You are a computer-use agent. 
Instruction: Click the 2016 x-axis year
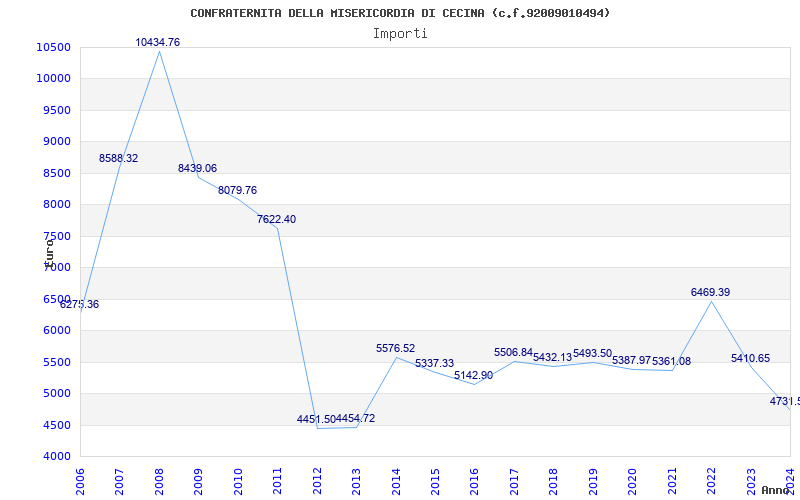pos(474,482)
